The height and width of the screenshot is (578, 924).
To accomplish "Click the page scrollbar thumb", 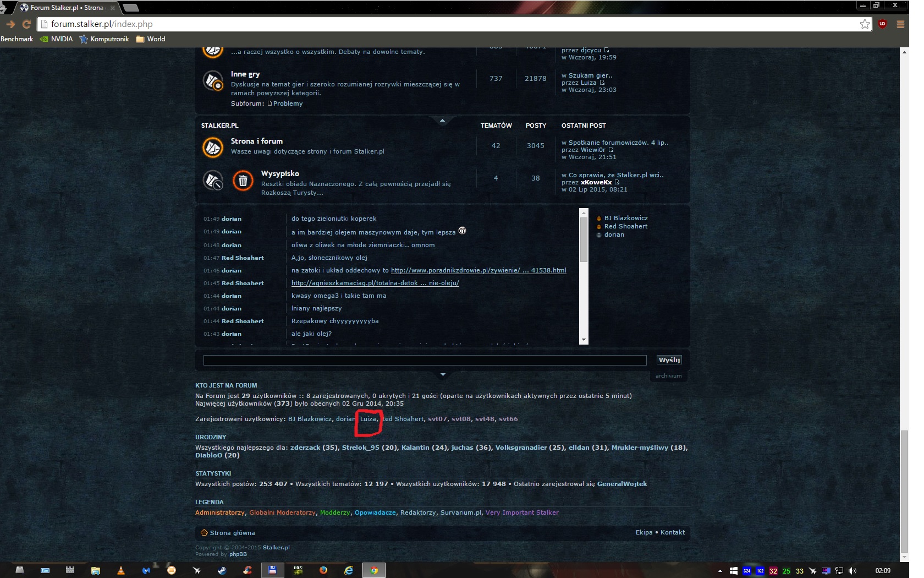I will (904, 492).
